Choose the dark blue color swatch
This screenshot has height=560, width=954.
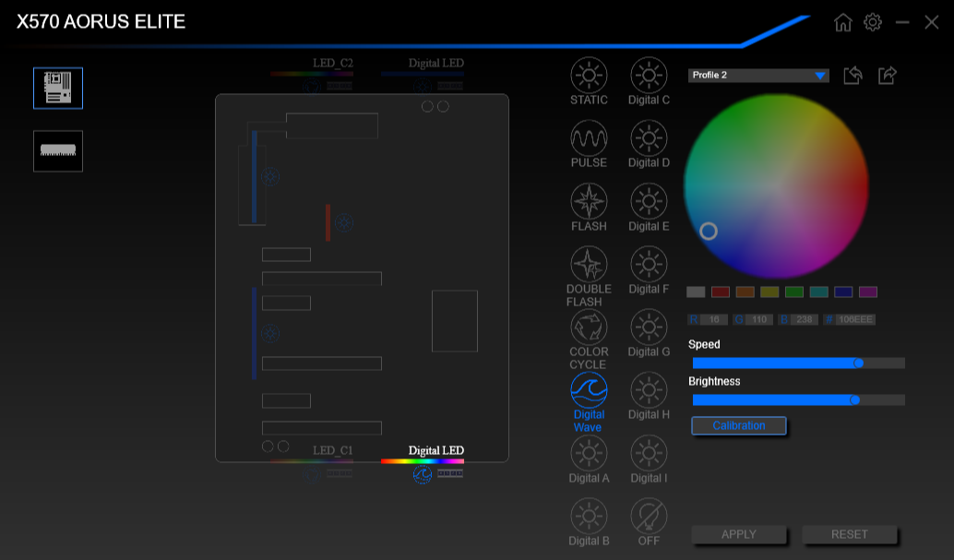point(843,292)
